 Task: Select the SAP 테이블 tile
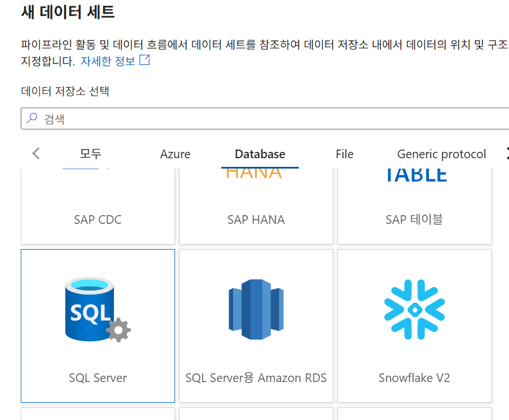point(415,207)
